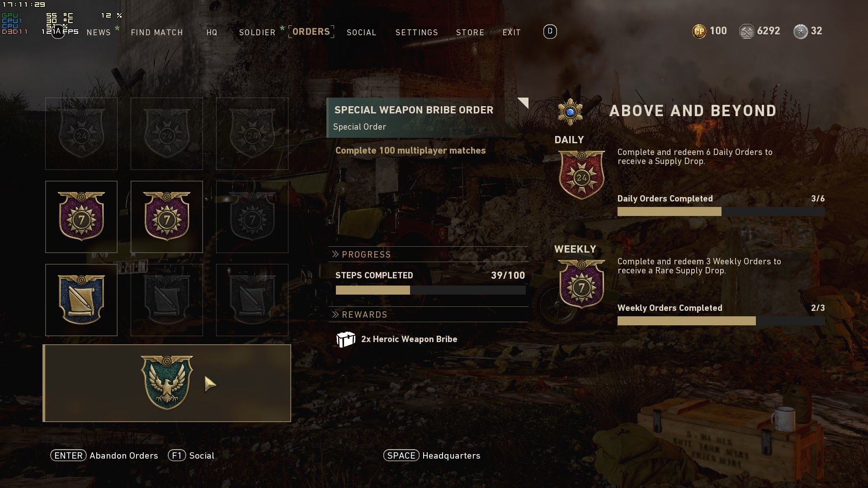
Task: Click the Armory Credits hammer icon
Action: [746, 31]
